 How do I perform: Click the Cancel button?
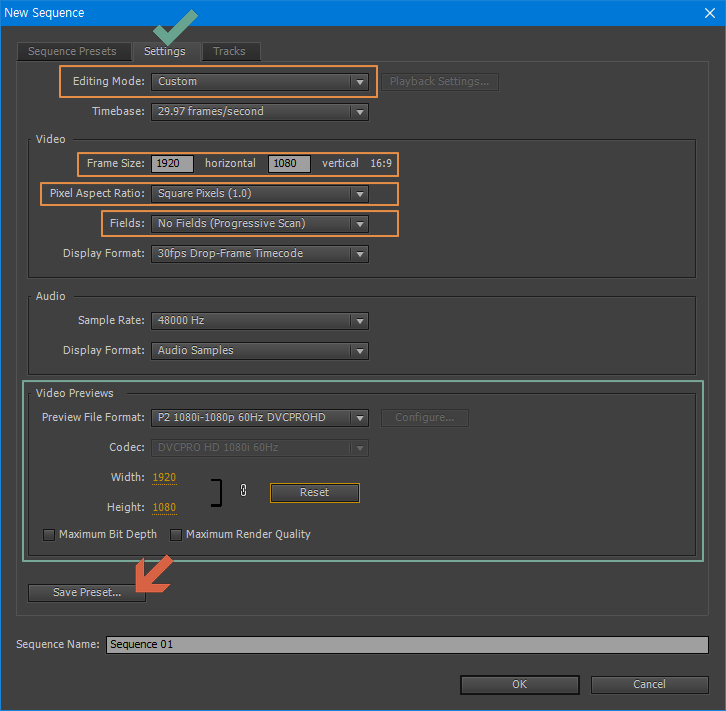650,685
